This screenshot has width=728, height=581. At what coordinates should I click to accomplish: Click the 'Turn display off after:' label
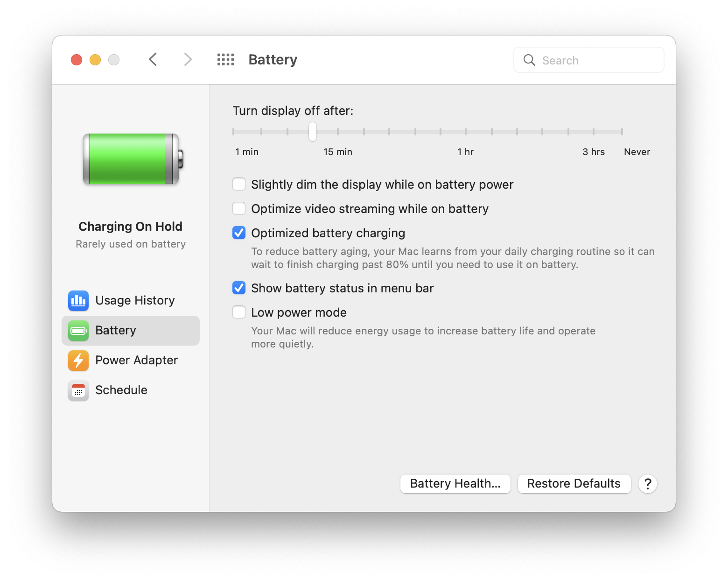pos(293,111)
